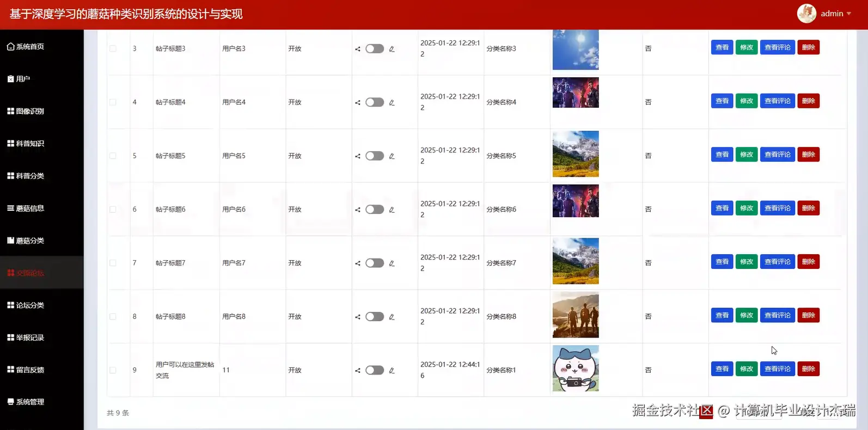Click 删除 button in row 9
Viewport: 868px width, 430px height.
[809, 369]
